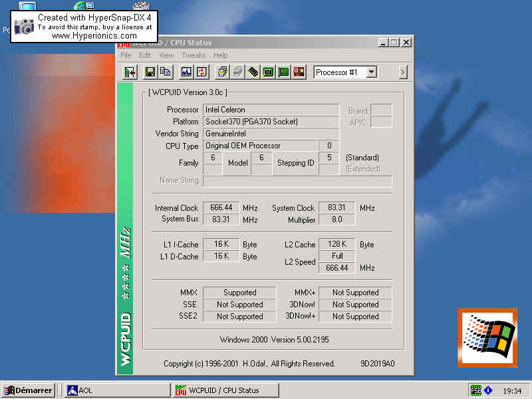This screenshot has width=532, height=399.
Task: Click the empty APIC field
Action: 381,122
